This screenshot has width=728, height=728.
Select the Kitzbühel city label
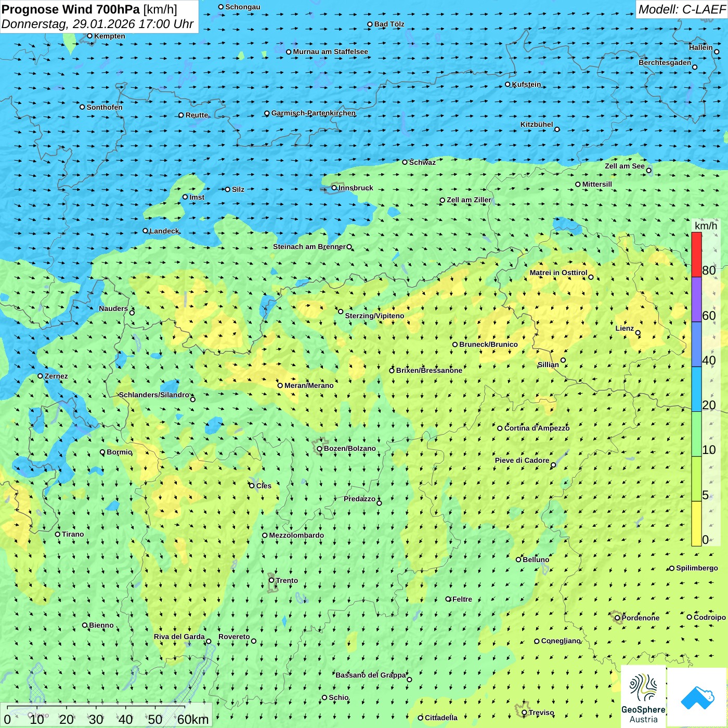[x=537, y=124]
